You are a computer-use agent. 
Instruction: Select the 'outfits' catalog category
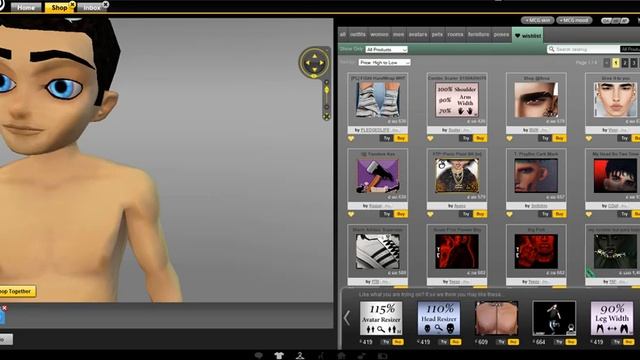click(x=358, y=35)
